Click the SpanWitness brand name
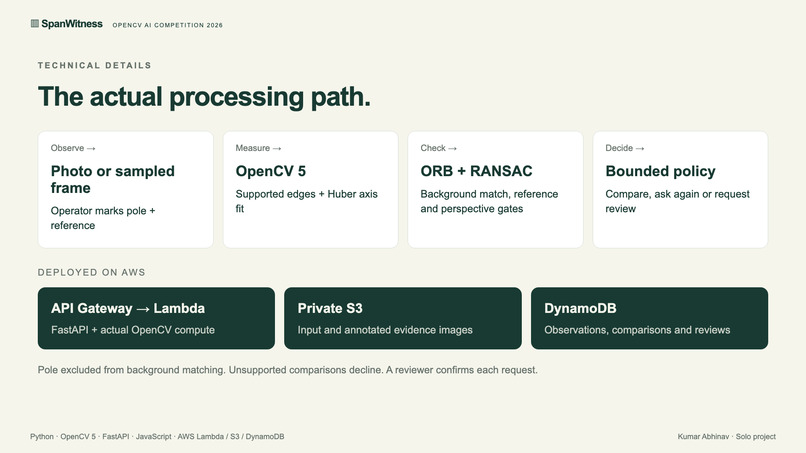Viewport: 806px width, 453px height. point(72,24)
